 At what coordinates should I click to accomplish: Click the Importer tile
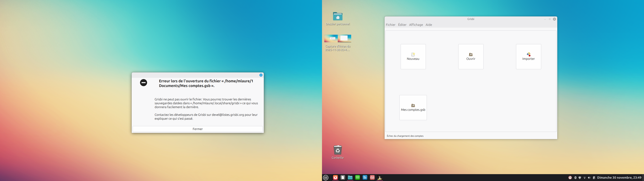(x=528, y=57)
